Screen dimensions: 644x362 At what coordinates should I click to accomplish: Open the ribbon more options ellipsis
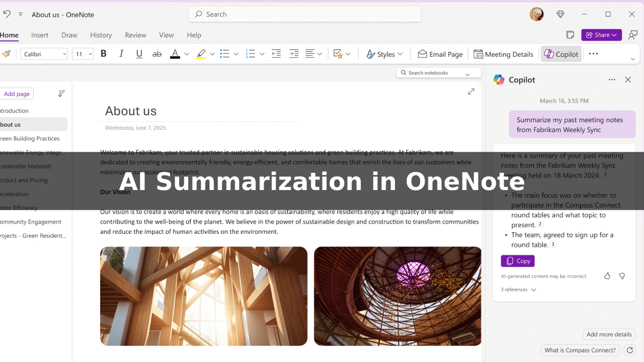coord(594,53)
